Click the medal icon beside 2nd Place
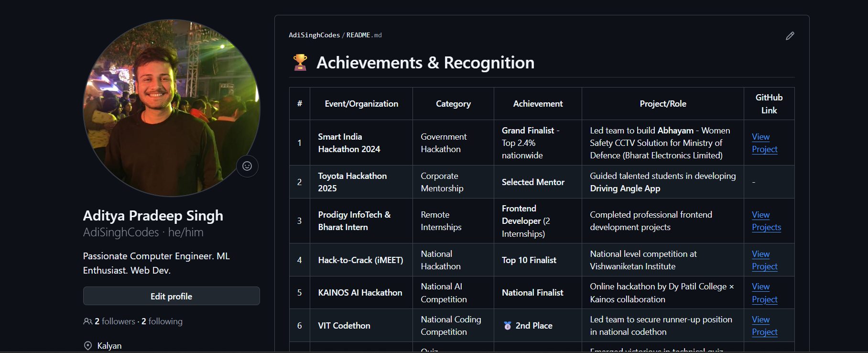The height and width of the screenshot is (353, 868). pos(507,326)
